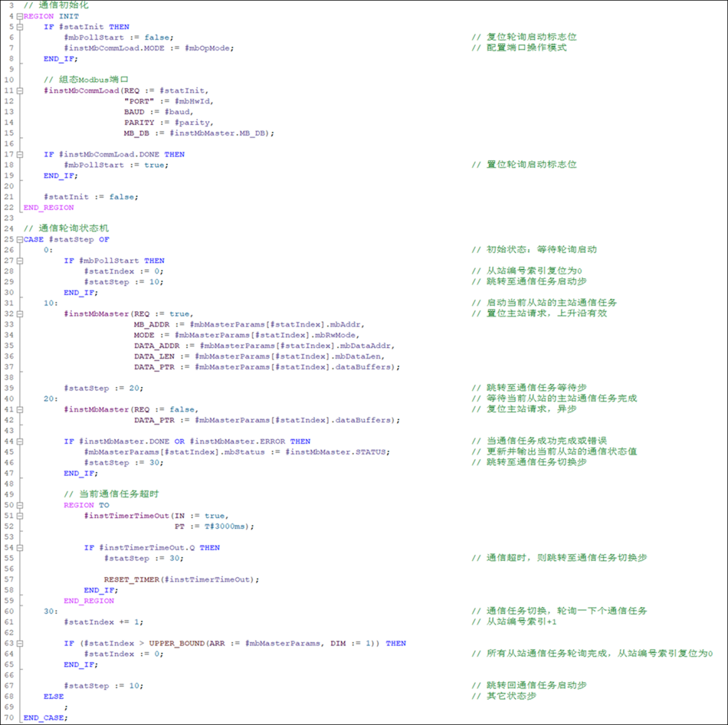Click 'PT := T#3000ms);' line

tap(214, 527)
